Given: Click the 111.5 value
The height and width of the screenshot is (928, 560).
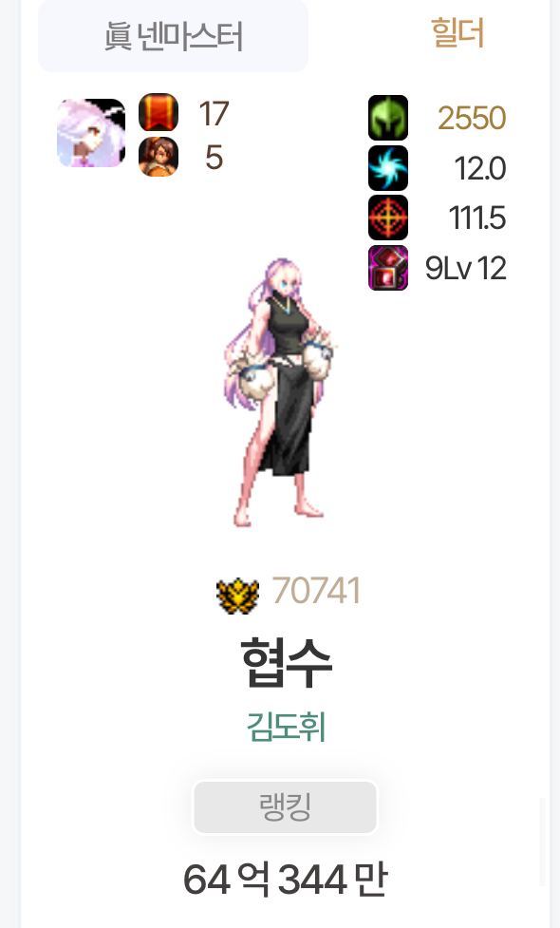Looking at the screenshot, I should 477,218.
